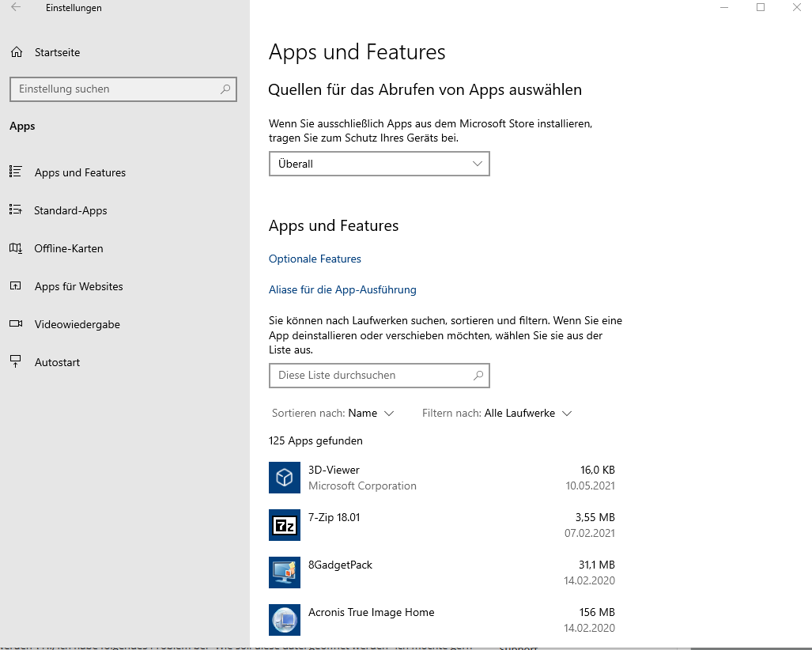Open Aliase für die App-Ausführung link
This screenshot has height=650, width=812.
[x=342, y=290]
